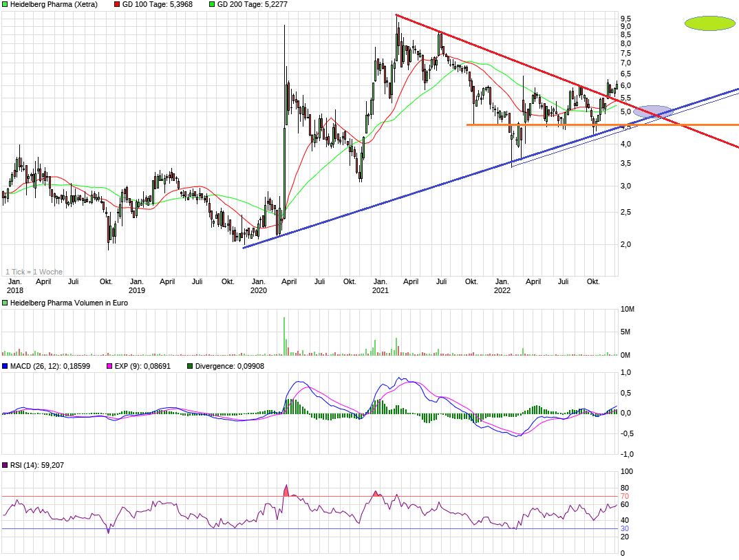The image size is (739, 560).
Task: Click the red GD 100 Tage legend swatch
Action: 117,4
